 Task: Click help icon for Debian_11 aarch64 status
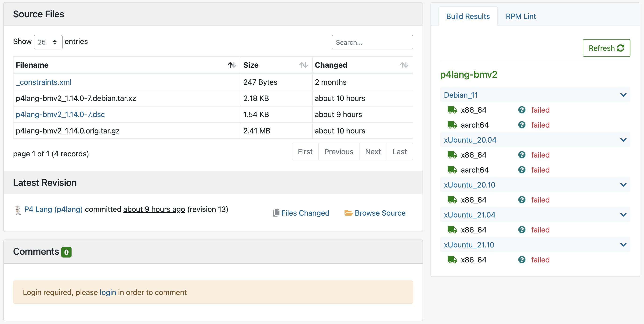pos(522,125)
